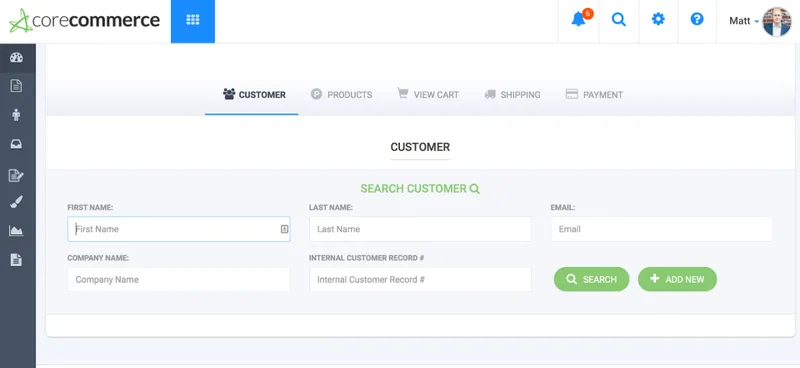
Task: Click the 'INTERNAL CUSTOMER RECORD #' label
Action: tap(366, 258)
